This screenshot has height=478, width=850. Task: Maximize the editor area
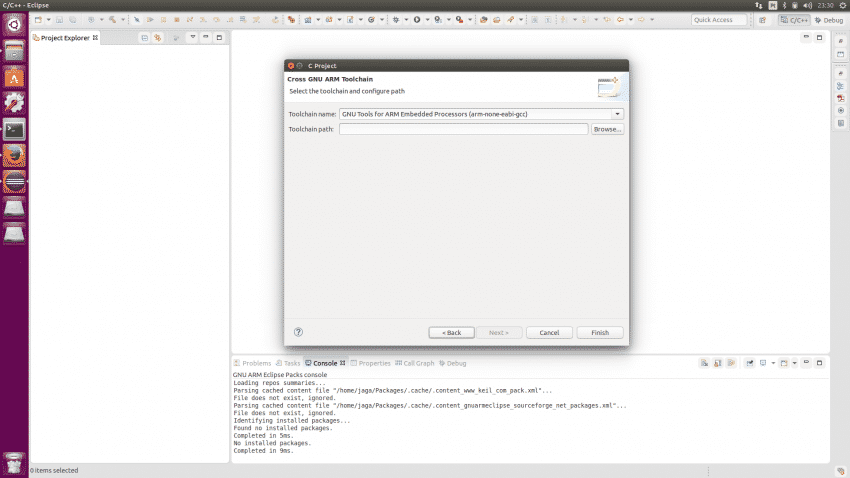(820, 37)
